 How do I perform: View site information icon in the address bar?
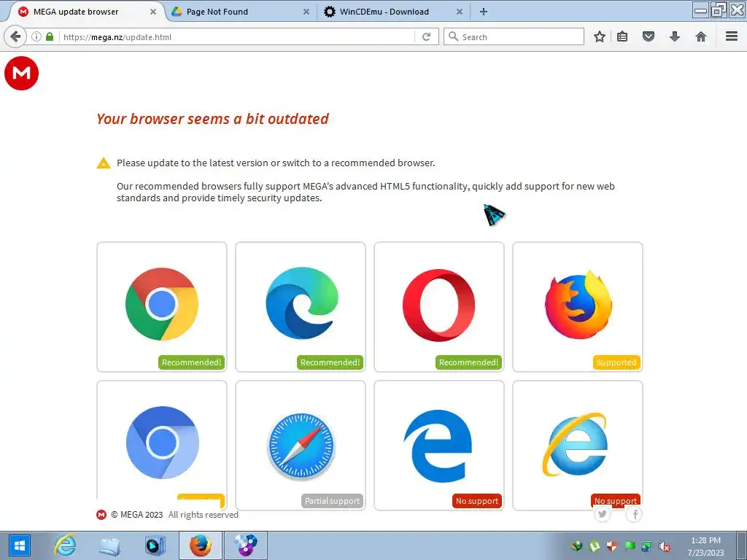click(x=36, y=36)
